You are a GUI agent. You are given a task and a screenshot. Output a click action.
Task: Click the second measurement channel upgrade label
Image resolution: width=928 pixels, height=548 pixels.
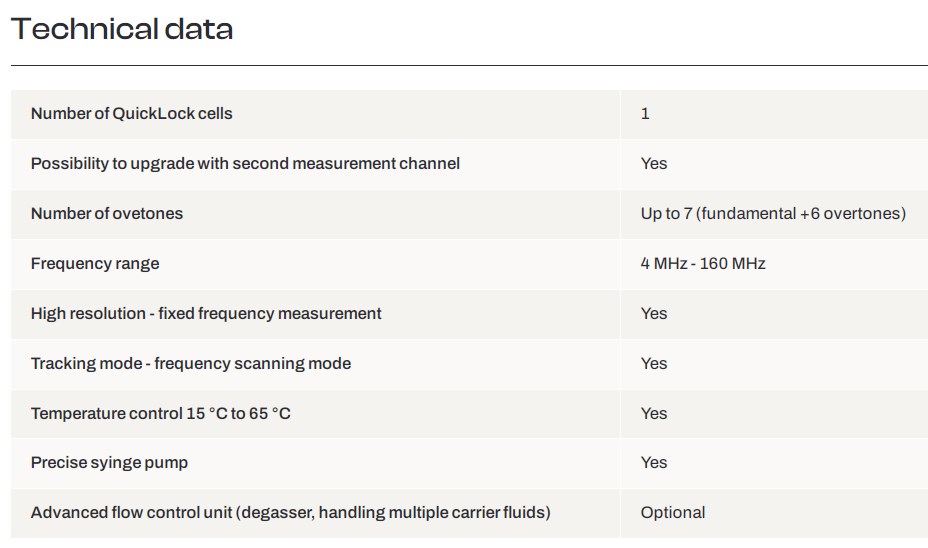point(245,163)
